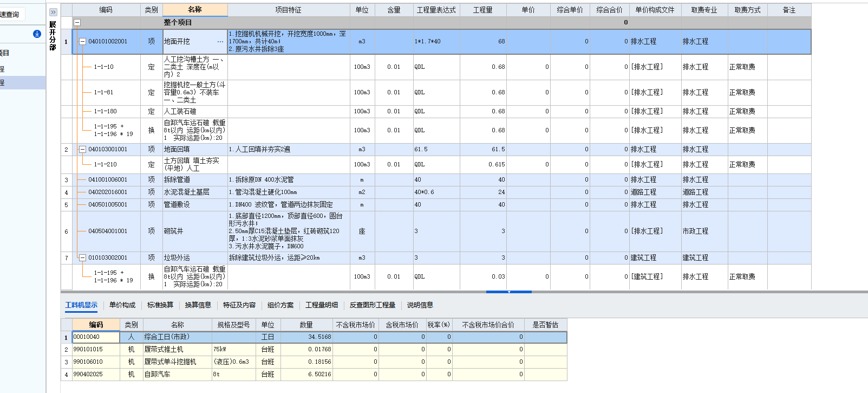Switch to 工料机显示 tab
868x393 pixels.
[x=81, y=305]
